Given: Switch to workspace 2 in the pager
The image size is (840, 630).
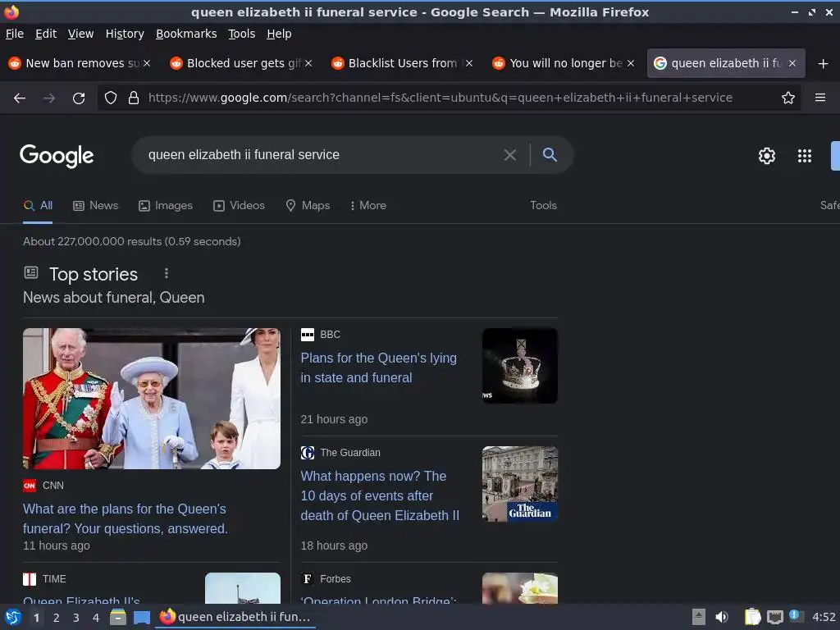Looking at the screenshot, I should click(x=57, y=618).
